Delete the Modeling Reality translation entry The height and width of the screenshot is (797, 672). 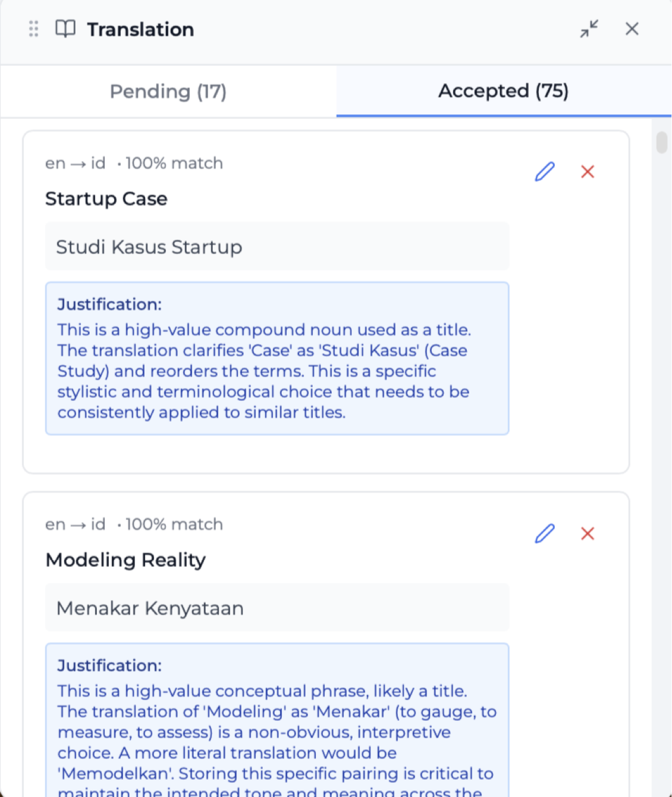pos(588,534)
